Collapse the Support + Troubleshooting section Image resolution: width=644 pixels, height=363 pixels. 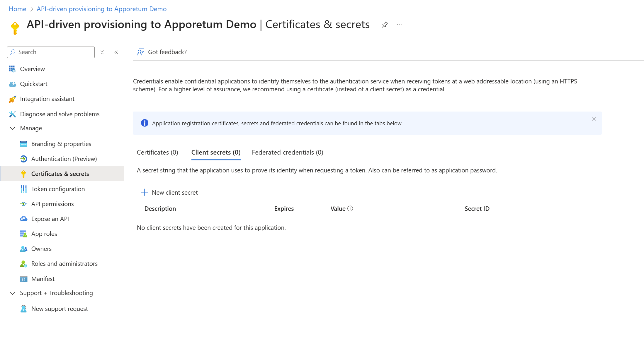point(13,293)
